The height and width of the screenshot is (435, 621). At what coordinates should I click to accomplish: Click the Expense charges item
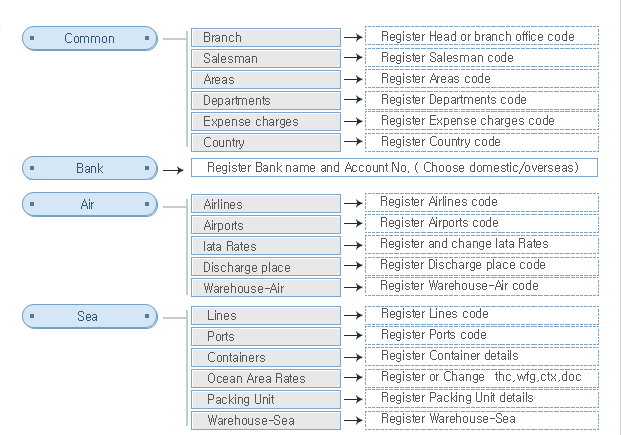point(265,121)
